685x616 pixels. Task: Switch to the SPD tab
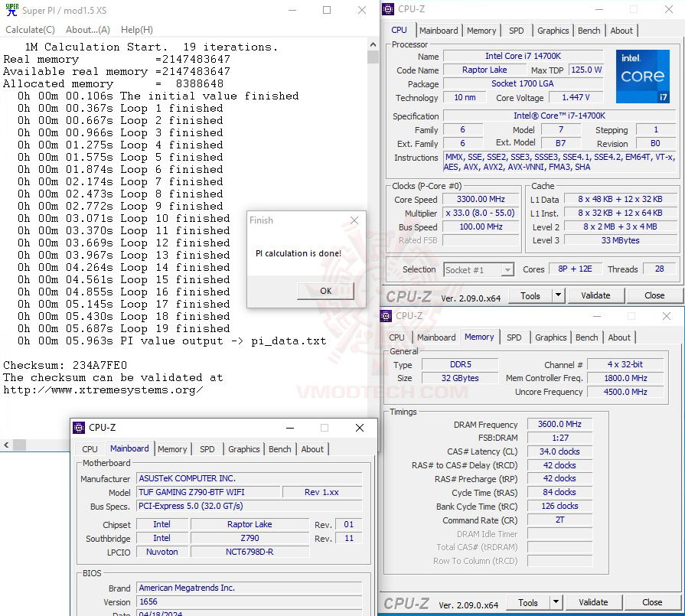pyautogui.click(x=517, y=30)
